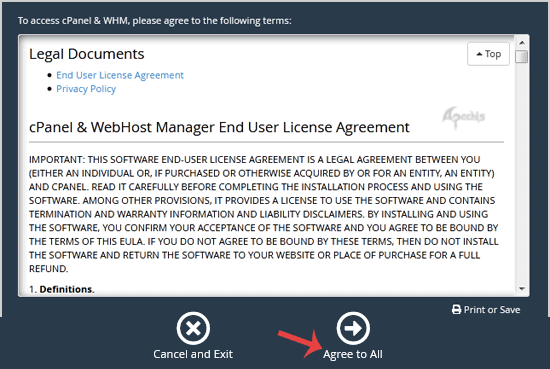Viewport: 550px width, 369px height.
Task: Click the faded watermark logo near the EULA heading
Action: pyautogui.click(x=464, y=117)
